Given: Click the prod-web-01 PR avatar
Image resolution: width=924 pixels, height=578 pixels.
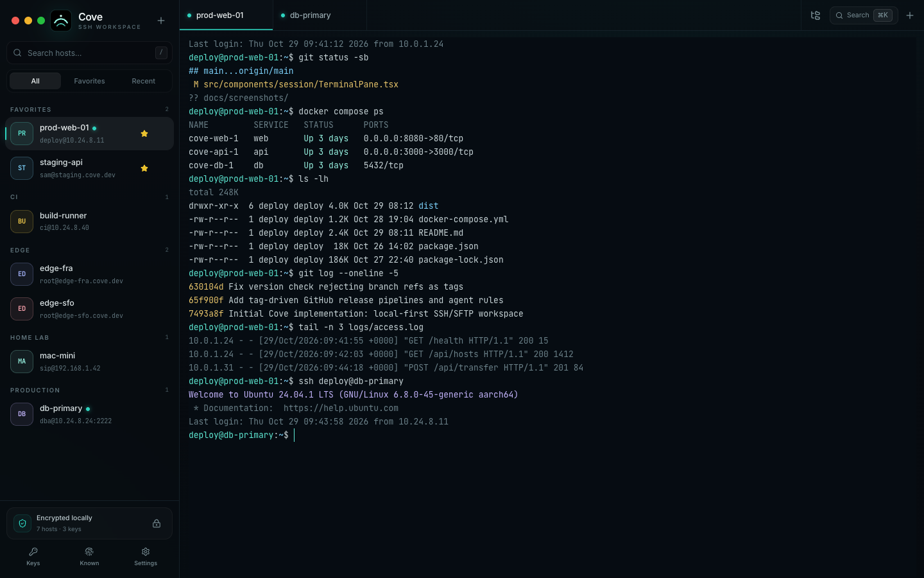Looking at the screenshot, I should tap(22, 134).
